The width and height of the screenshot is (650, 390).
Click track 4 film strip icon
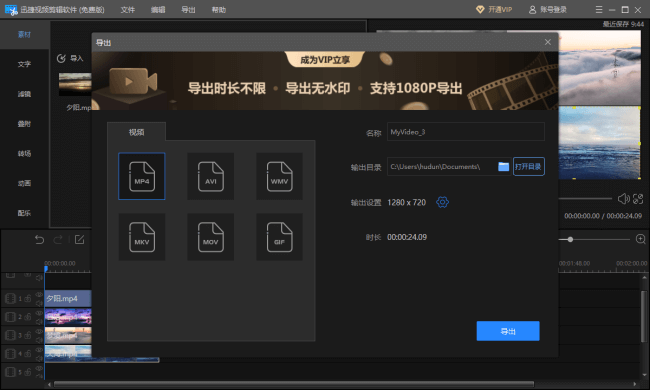coord(10,354)
